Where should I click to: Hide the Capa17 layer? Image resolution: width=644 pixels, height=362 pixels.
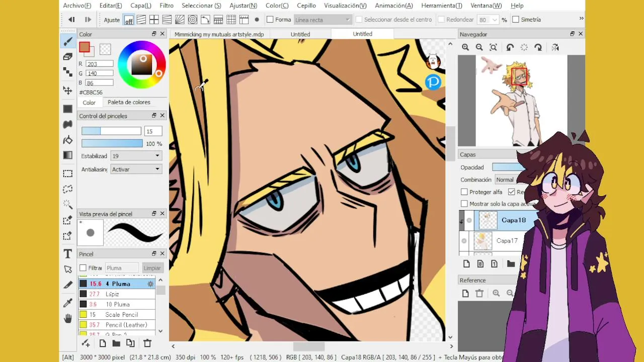pyautogui.click(x=464, y=241)
